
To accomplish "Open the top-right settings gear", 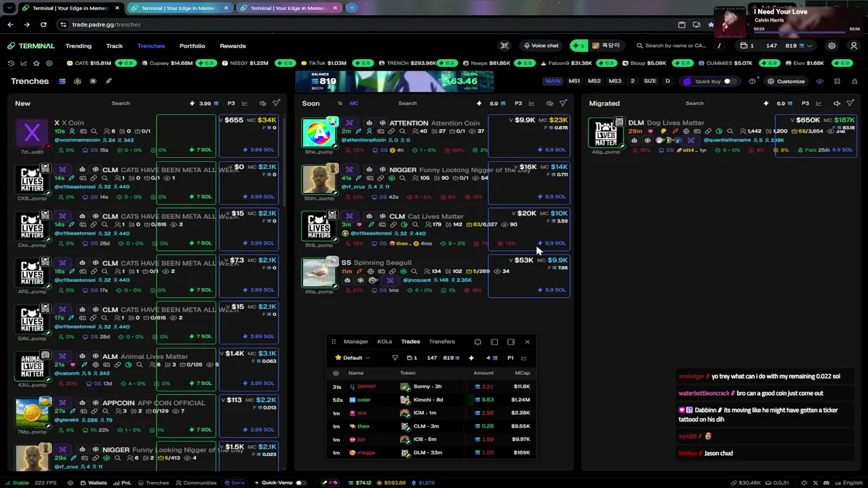I will tap(832, 45).
